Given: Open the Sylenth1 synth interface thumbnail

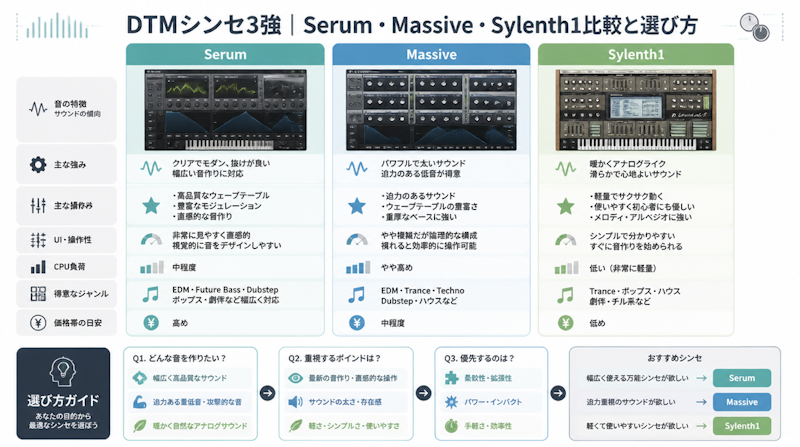Looking at the screenshot, I should tap(636, 110).
